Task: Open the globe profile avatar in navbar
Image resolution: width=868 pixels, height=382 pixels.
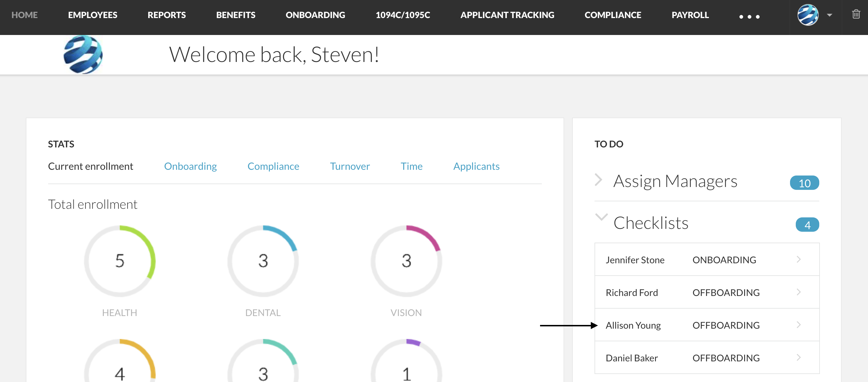Action: click(808, 15)
